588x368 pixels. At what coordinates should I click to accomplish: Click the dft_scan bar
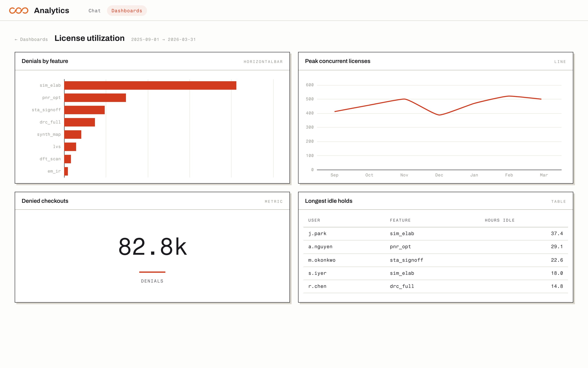coord(68,159)
